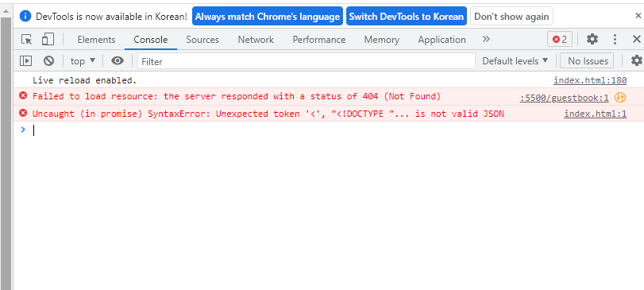Click the error icon on 404 message
644x290 pixels.
tap(23, 95)
